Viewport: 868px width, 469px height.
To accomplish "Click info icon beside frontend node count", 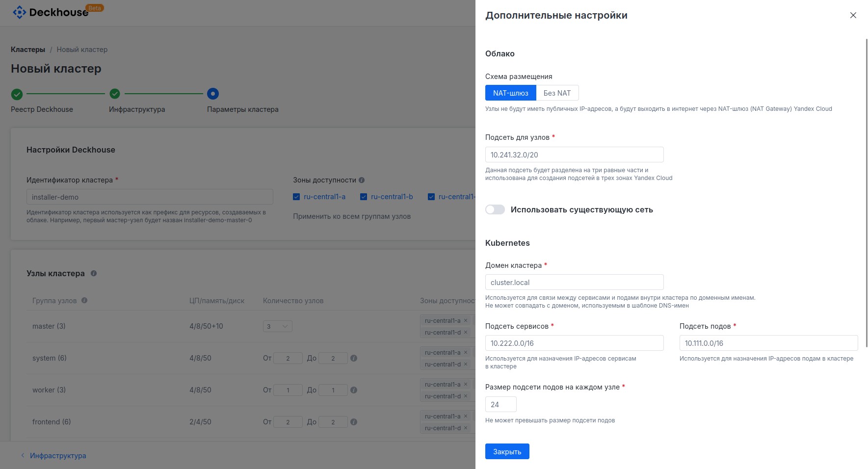I will click(354, 422).
